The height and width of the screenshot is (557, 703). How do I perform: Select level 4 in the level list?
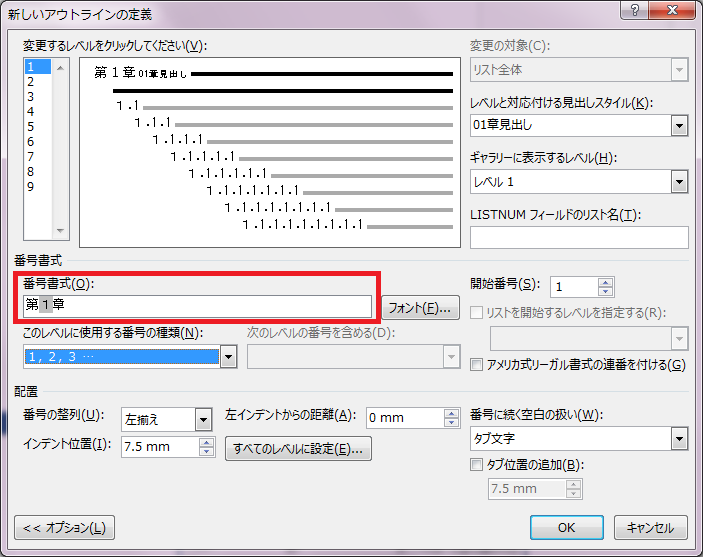point(38,112)
